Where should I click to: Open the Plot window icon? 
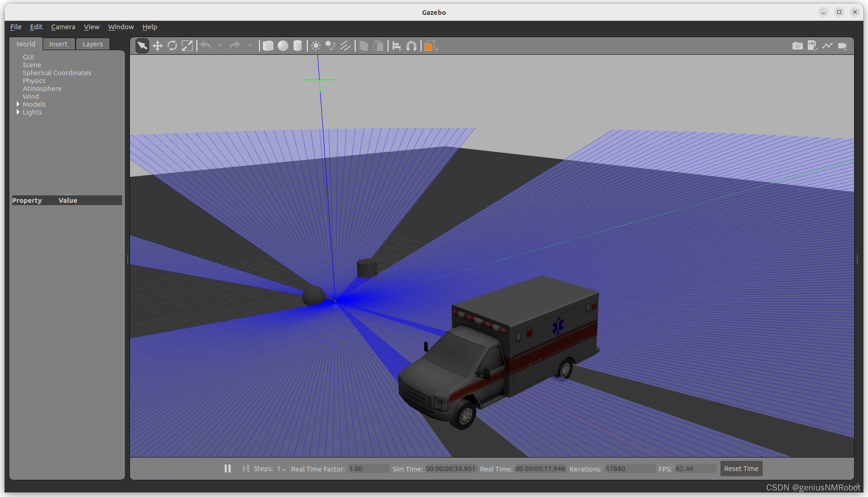coord(828,45)
